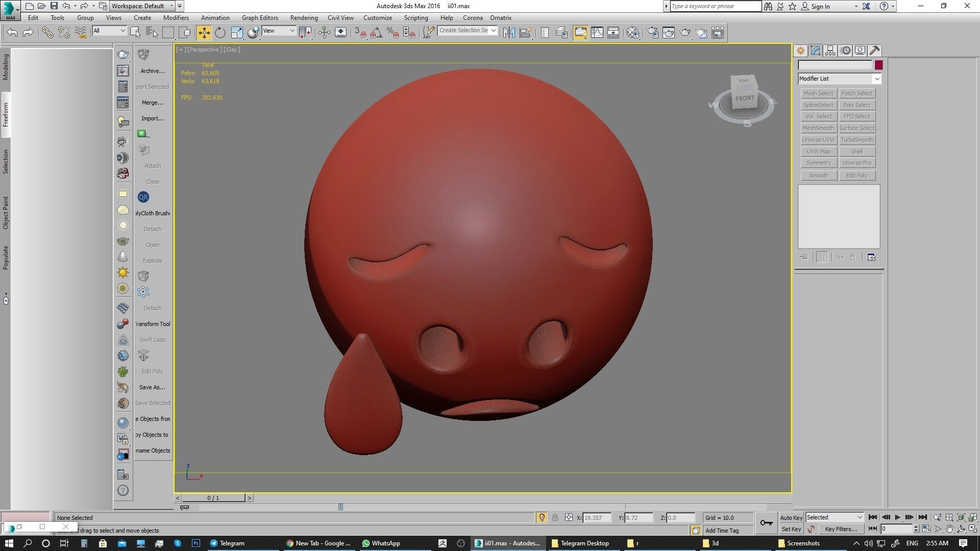The width and height of the screenshot is (980, 551).
Task: Open the Rendered Frame Window
Action: pyautogui.click(x=669, y=33)
